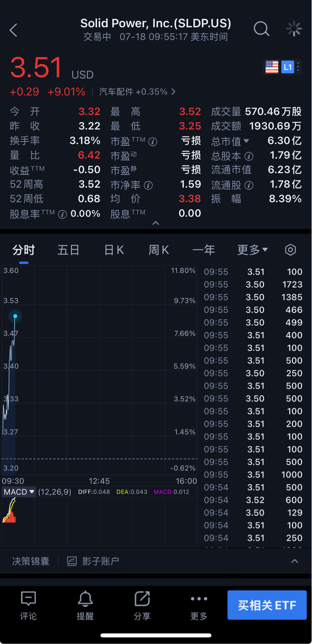Tap the 1723 volume trade row
This screenshot has height=644, width=312.
tap(253, 285)
